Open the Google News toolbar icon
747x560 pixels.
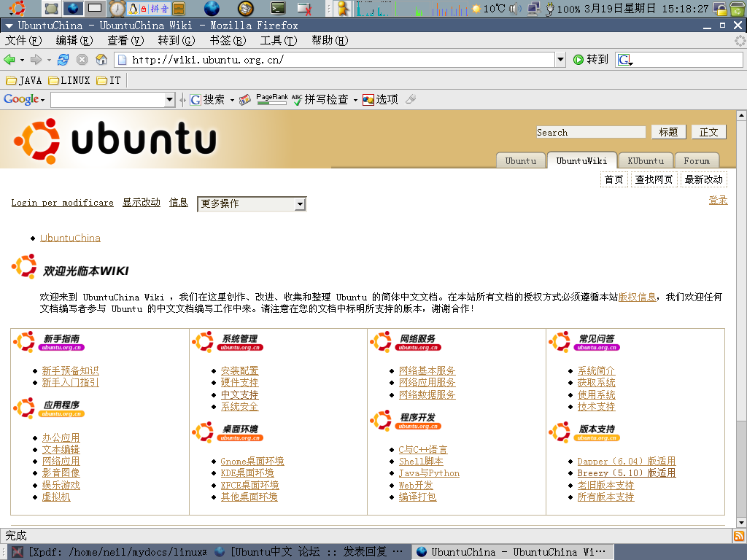coord(245,99)
